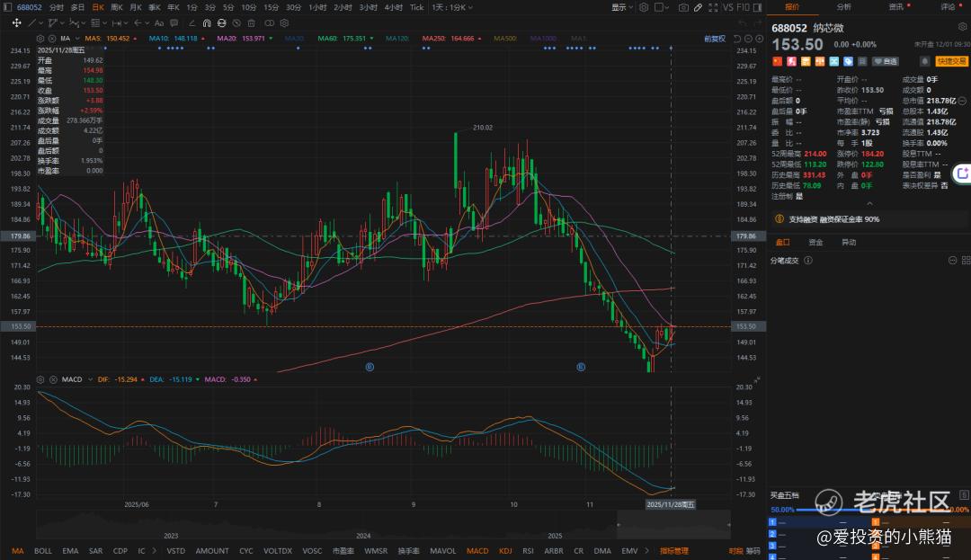Expand the MA indicator name dropdown
The height and width of the screenshot is (560, 971).
tap(77, 39)
